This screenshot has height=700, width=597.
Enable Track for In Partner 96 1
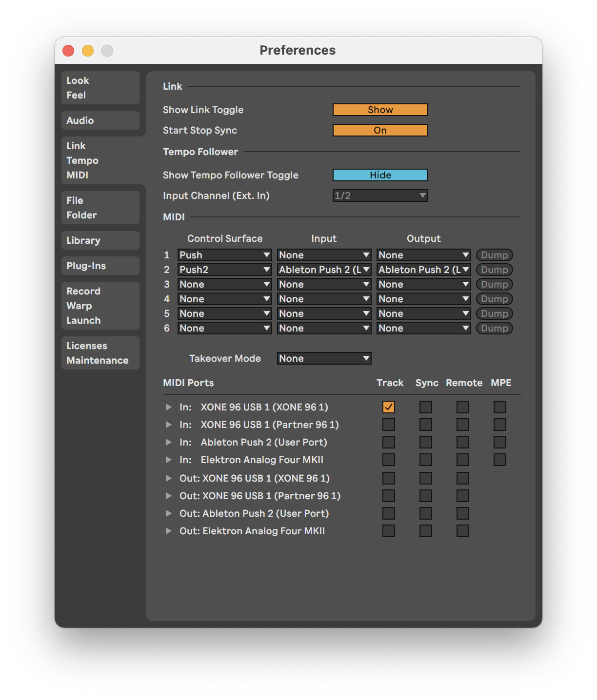click(x=389, y=425)
